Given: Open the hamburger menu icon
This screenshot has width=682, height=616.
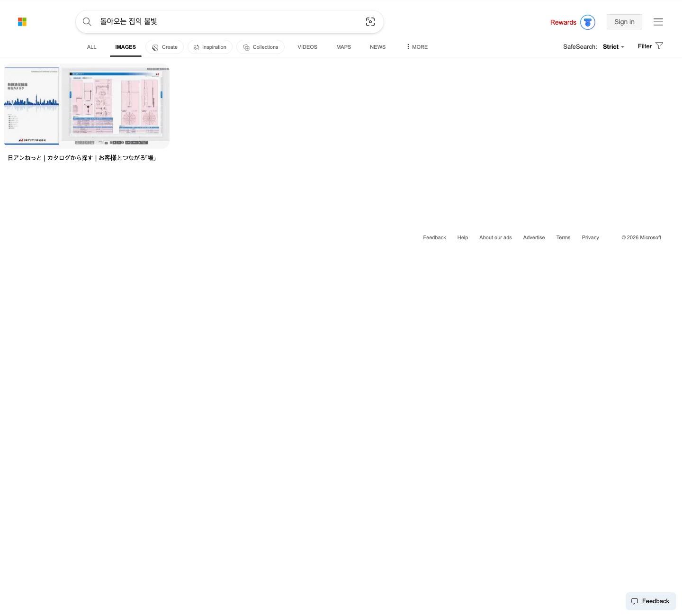Looking at the screenshot, I should pyautogui.click(x=658, y=22).
